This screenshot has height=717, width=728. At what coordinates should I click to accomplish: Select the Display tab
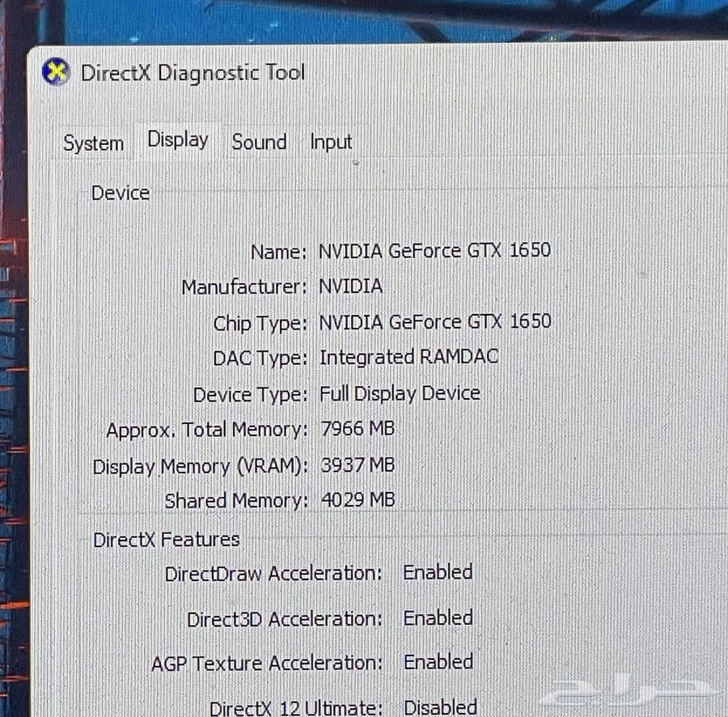click(178, 140)
